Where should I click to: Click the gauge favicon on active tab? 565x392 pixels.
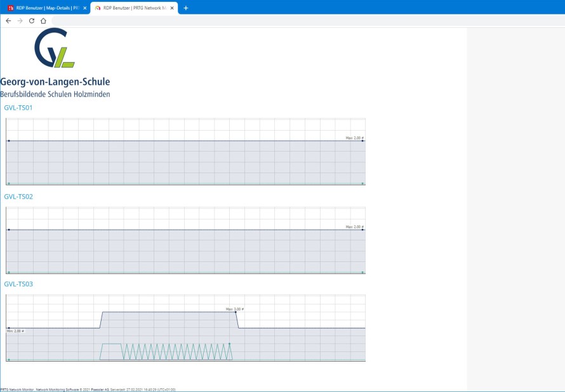click(98, 8)
